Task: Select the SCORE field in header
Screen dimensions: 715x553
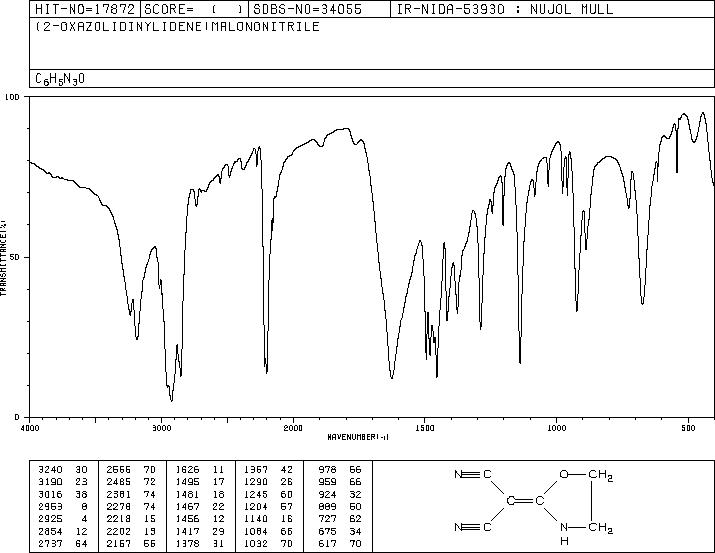Action: click(x=194, y=9)
